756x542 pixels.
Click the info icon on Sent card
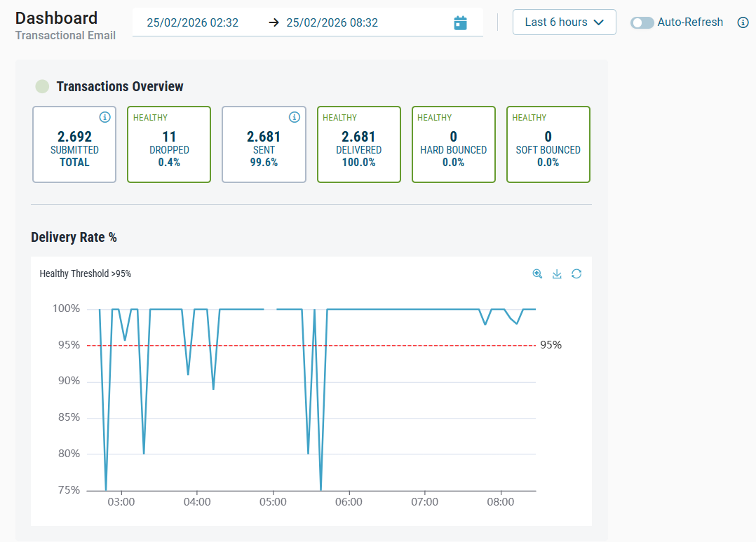click(295, 117)
